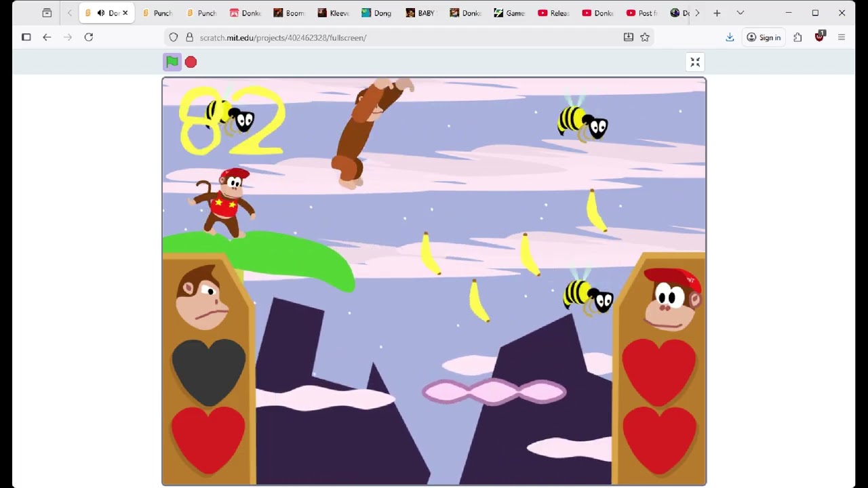
Task: Switch to the Releas YouTube tab
Action: pos(553,13)
